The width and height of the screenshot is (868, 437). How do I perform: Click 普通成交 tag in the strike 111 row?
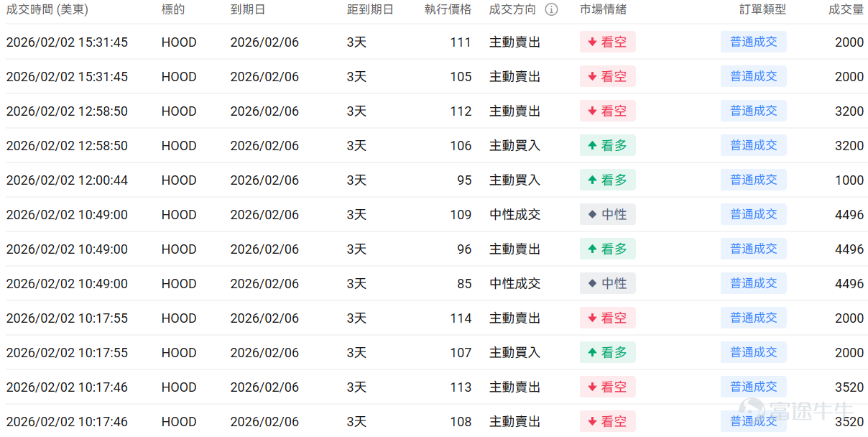754,42
